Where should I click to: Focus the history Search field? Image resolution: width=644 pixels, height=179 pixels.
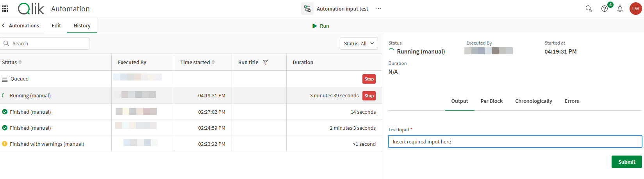coord(45,43)
